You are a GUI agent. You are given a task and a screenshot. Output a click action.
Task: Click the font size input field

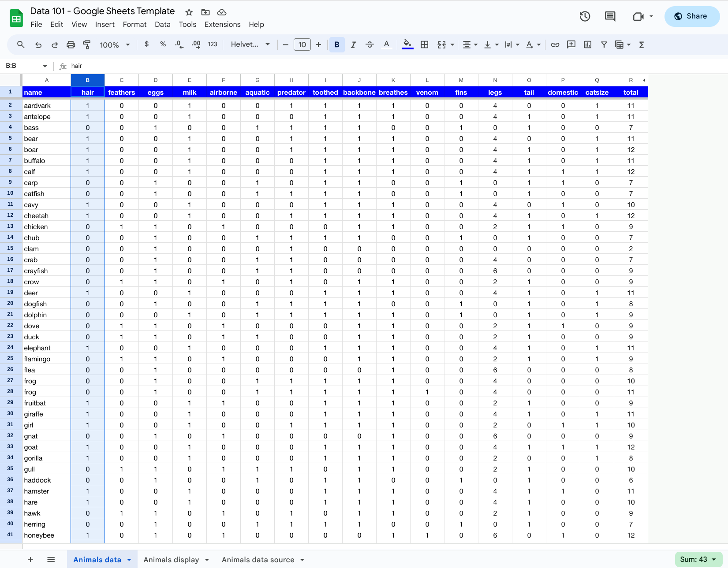coord(302,45)
